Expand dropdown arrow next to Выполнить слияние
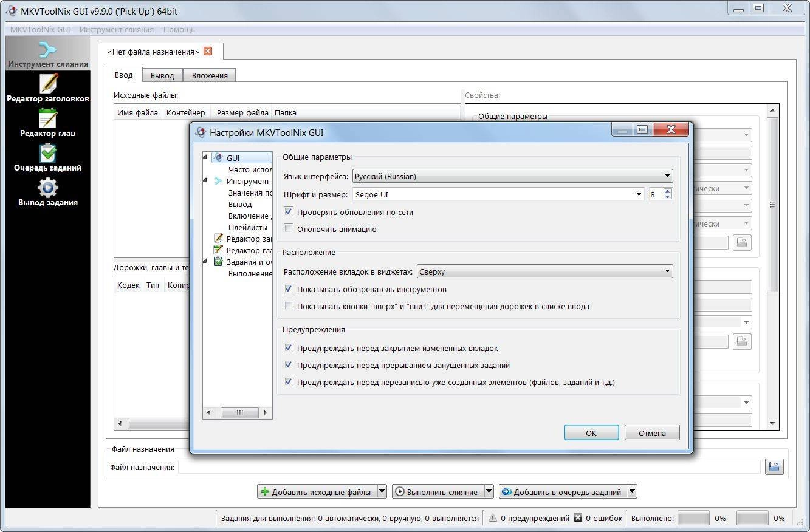This screenshot has width=810, height=532. [489, 492]
